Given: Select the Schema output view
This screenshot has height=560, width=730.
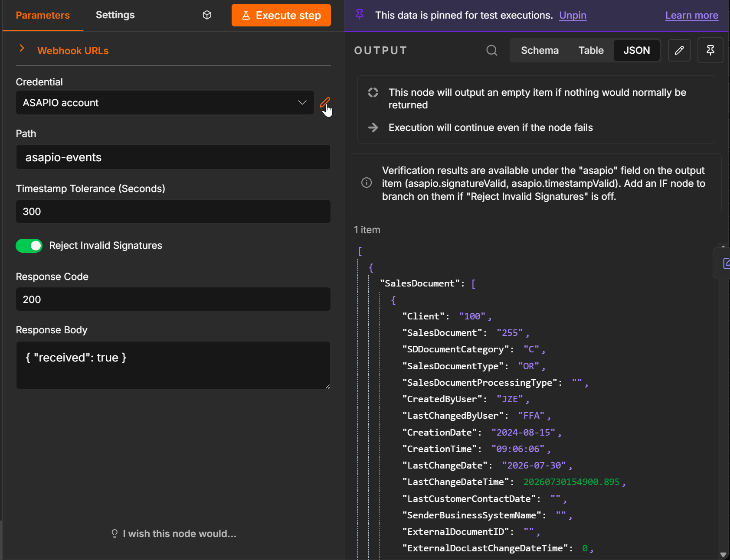Looking at the screenshot, I should tap(540, 50).
